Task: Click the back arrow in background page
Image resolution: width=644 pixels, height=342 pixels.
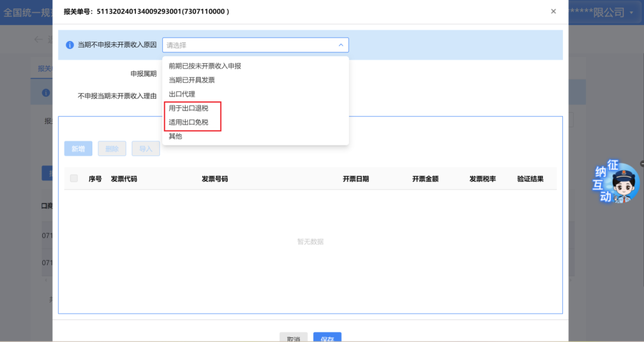Action: point(38,39)
